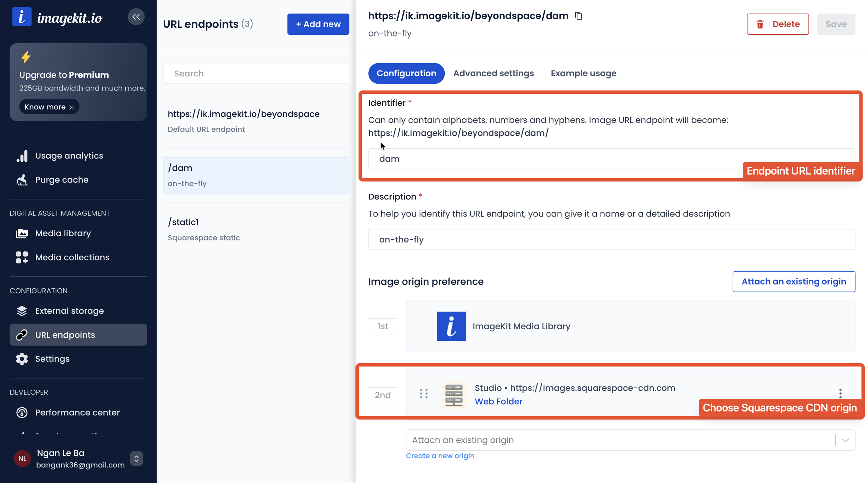Open Media collections
Image resolution: width=868 pixels, height=483 pixels.
click(72, 257)
